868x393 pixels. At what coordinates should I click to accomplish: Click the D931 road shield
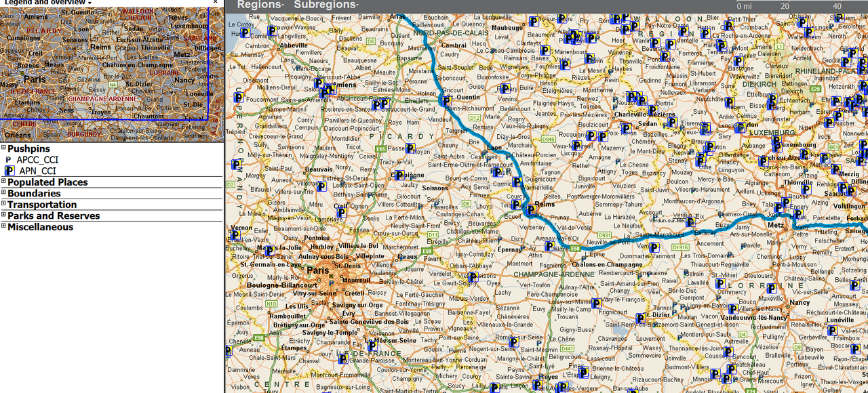[x=604, y=235]
